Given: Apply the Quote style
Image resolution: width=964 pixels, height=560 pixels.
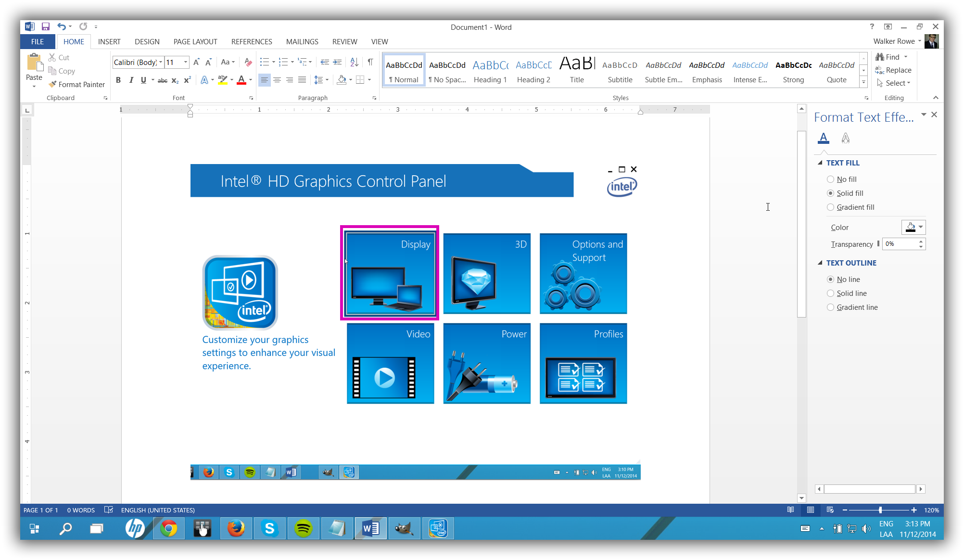Looking at the screenshot, I should 837,71.
